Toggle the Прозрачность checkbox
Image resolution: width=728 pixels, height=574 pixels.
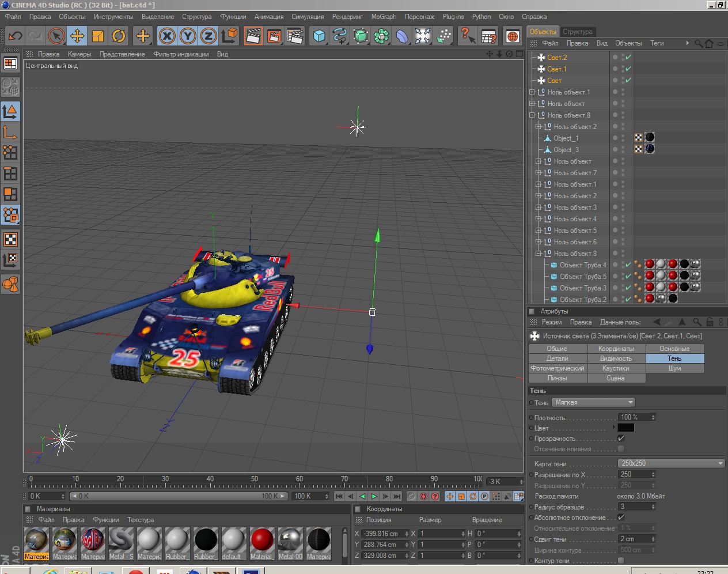[x=621, y=439]
